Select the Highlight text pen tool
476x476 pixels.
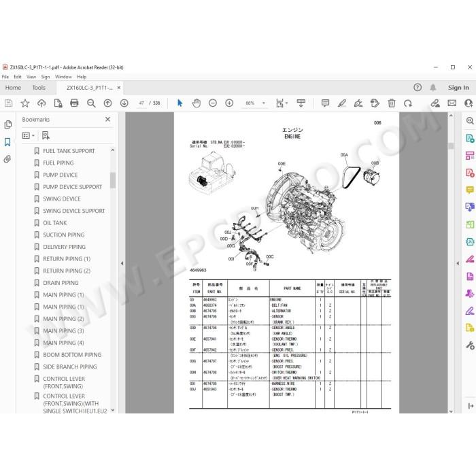(342, 103)
